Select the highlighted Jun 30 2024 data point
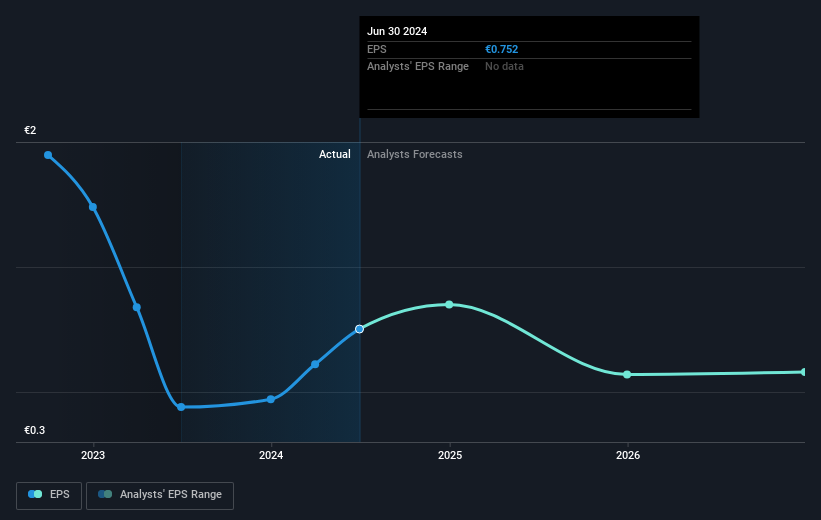821x520 pixels. [359, 329]
